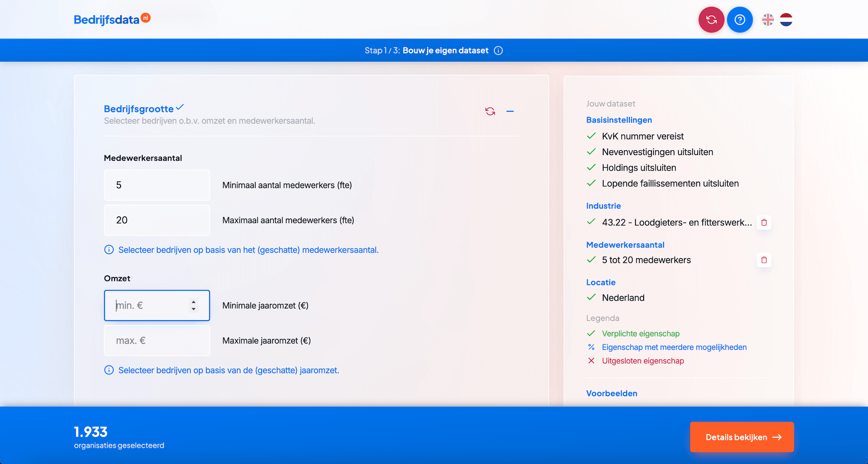Click the Bedrijfsgrootte heading
Viewport: 868px width, 464px height.
click(x=138, y=109)
